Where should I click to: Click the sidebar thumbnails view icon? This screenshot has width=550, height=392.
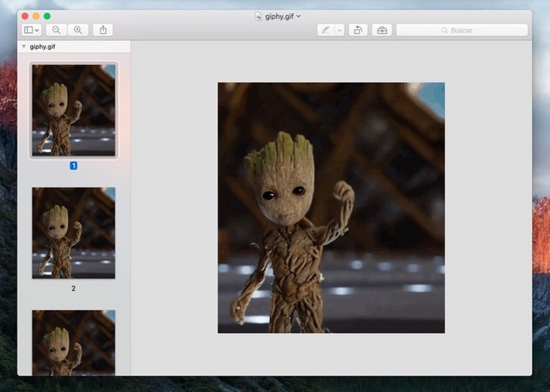pos(28,30)
